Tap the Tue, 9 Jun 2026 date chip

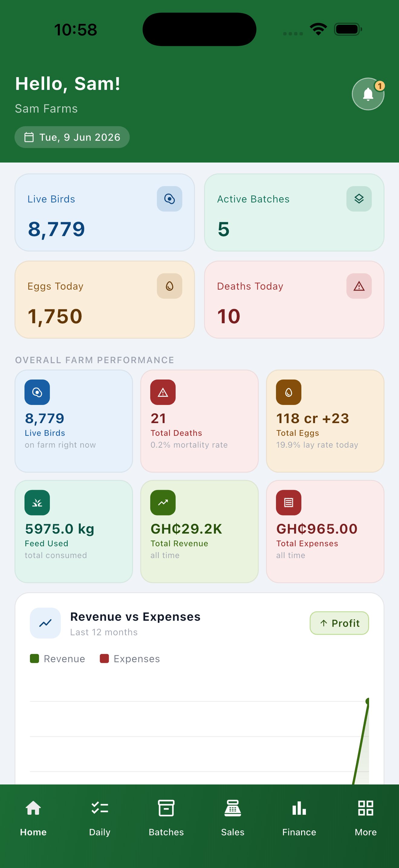(72, 137)
